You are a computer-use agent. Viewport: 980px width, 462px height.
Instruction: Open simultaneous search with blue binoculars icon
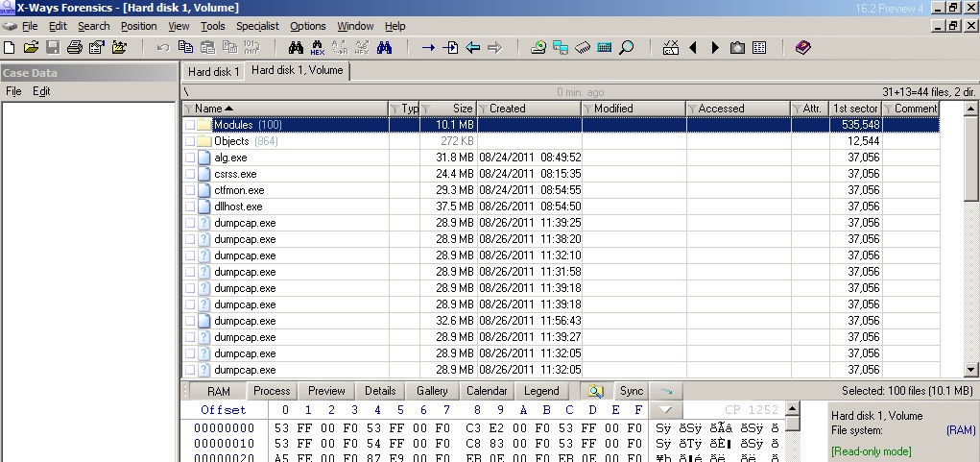384,47
